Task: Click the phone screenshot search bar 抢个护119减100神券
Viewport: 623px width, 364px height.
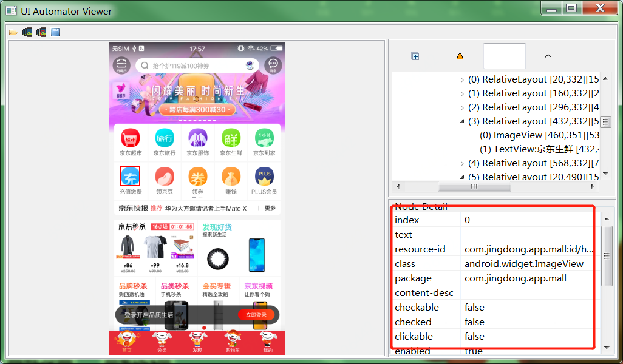Action: tap(197, 66)
